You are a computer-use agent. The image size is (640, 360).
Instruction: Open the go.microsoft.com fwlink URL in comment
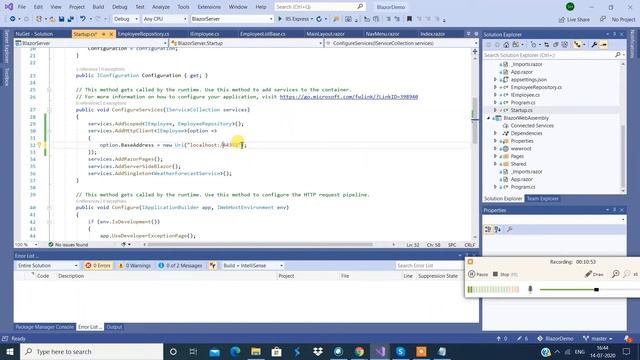pos(349,97)
